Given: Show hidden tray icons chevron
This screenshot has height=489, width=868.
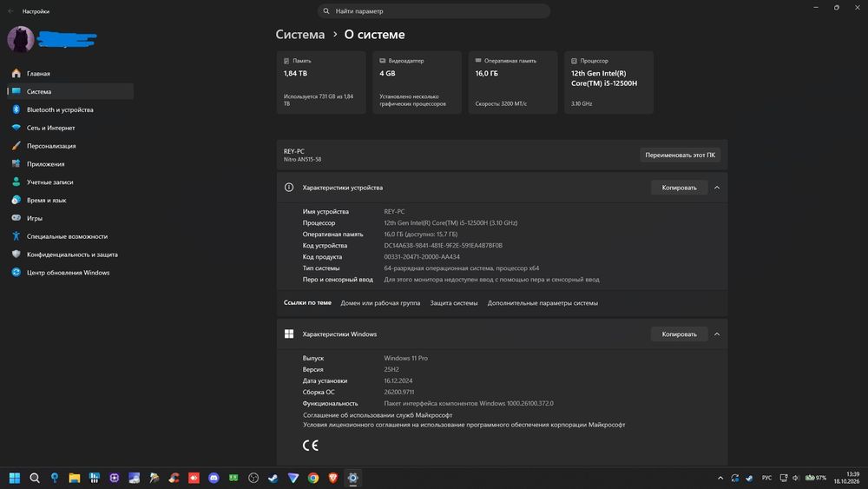Looking at the screenshot, I should (x=720, y=478).
